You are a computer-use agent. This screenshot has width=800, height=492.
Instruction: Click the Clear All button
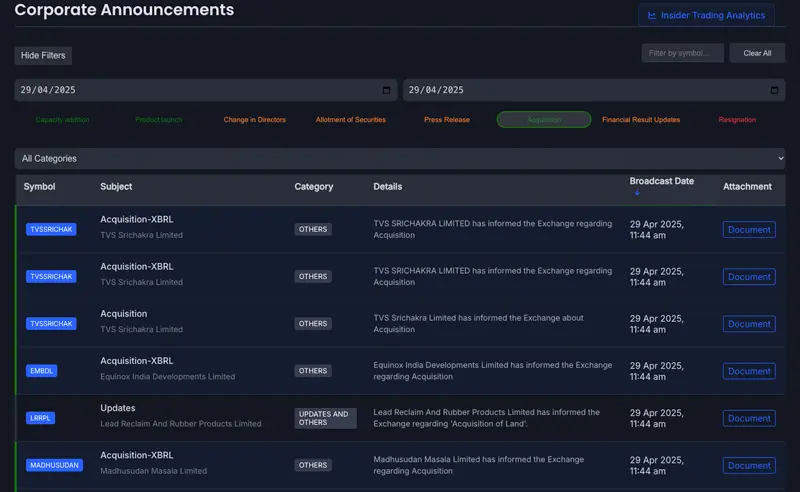757,53
